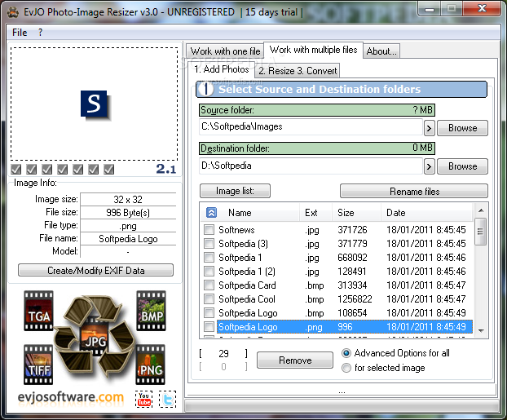
Task: Toggle checkbox for Softpedia Card row
Action: tap(209, 285)
